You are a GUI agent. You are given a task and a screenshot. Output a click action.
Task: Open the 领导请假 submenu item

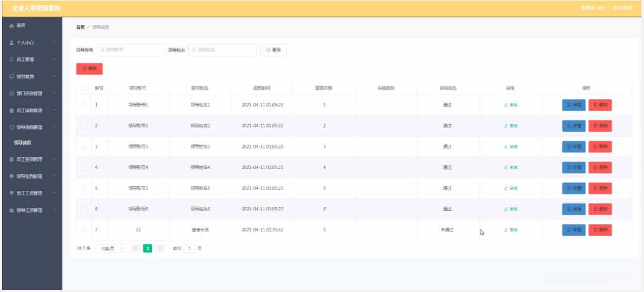[x=23, y=143]
